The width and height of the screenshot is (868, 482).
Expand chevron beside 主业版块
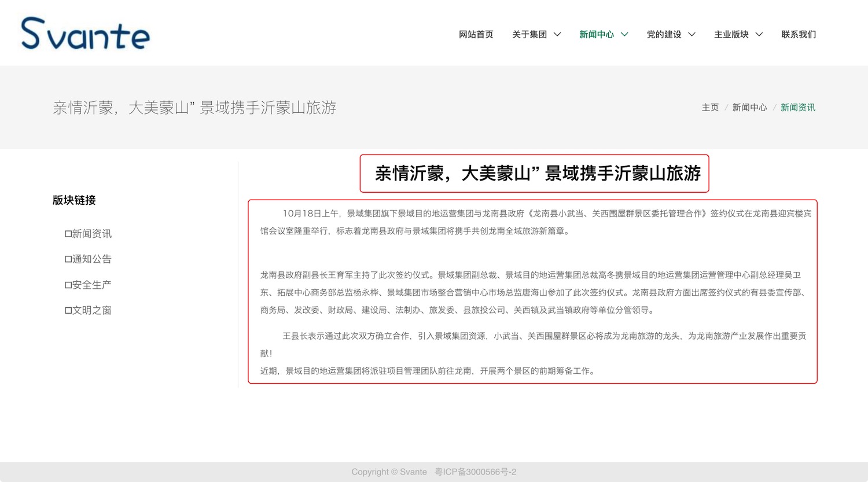coord(759,35)
